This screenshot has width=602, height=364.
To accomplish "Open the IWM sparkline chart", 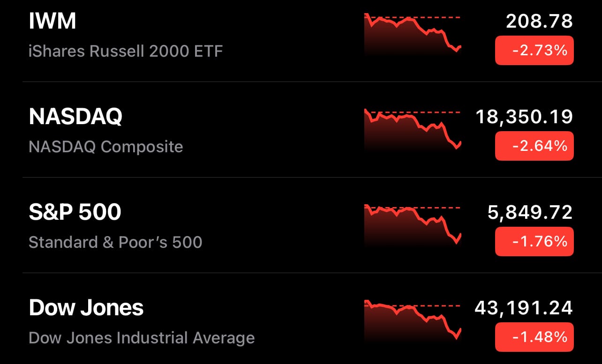I will click(413, 35).
